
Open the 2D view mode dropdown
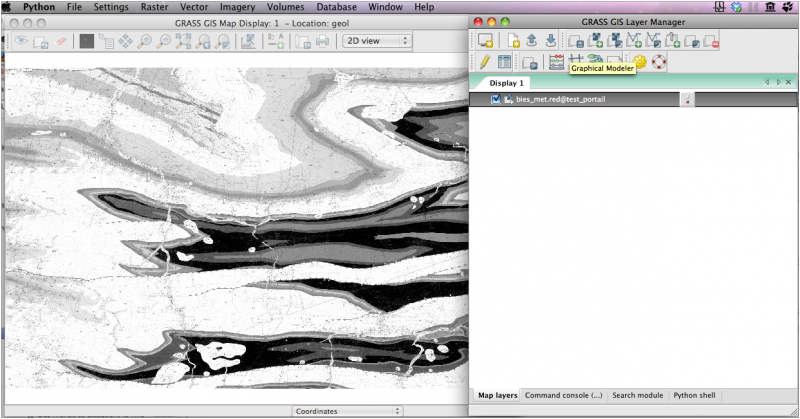click(376, 41)
